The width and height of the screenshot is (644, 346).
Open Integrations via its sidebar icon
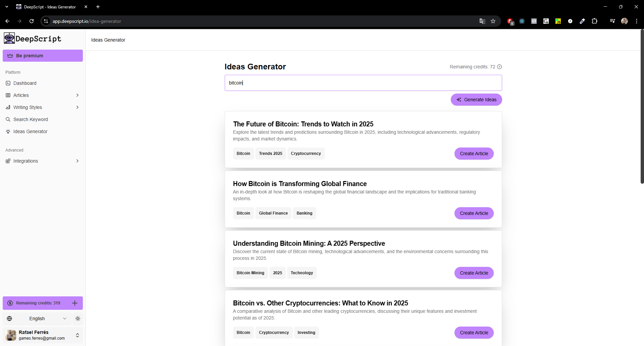point(8,161)
